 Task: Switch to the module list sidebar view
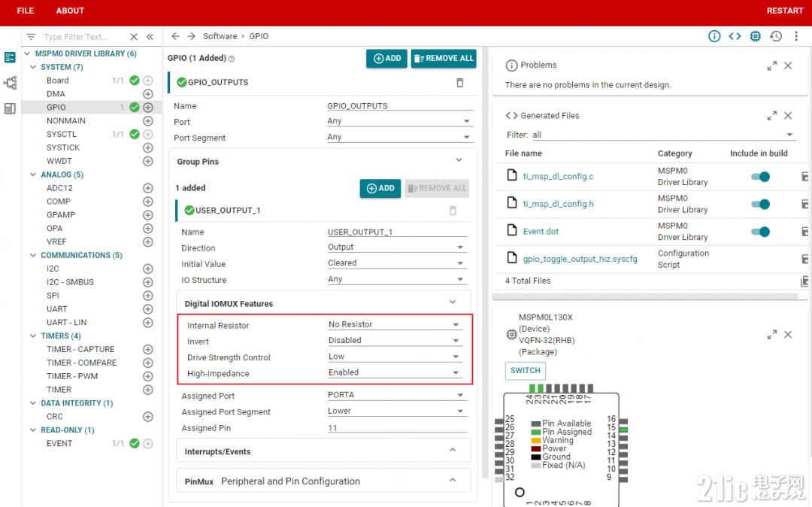[10, 57]
